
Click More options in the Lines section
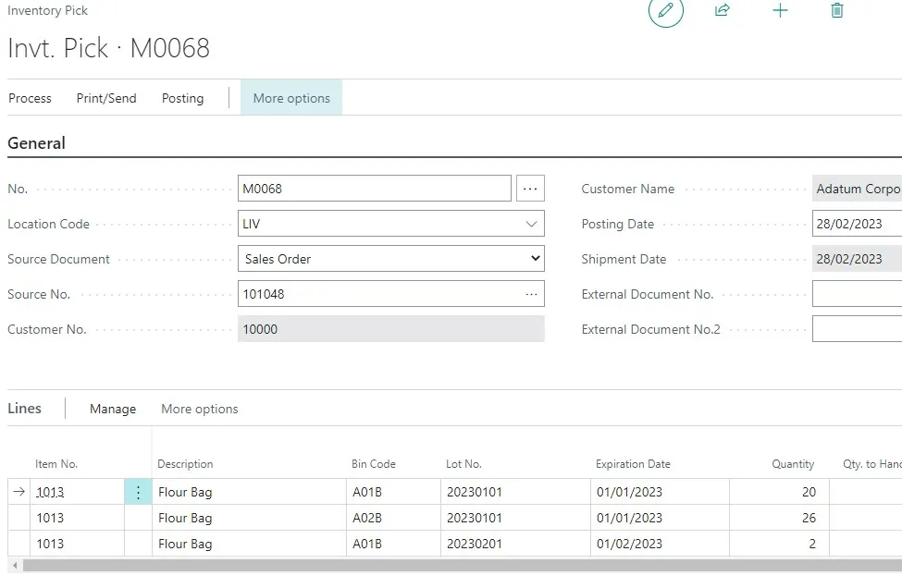click(x=200, y=409)
